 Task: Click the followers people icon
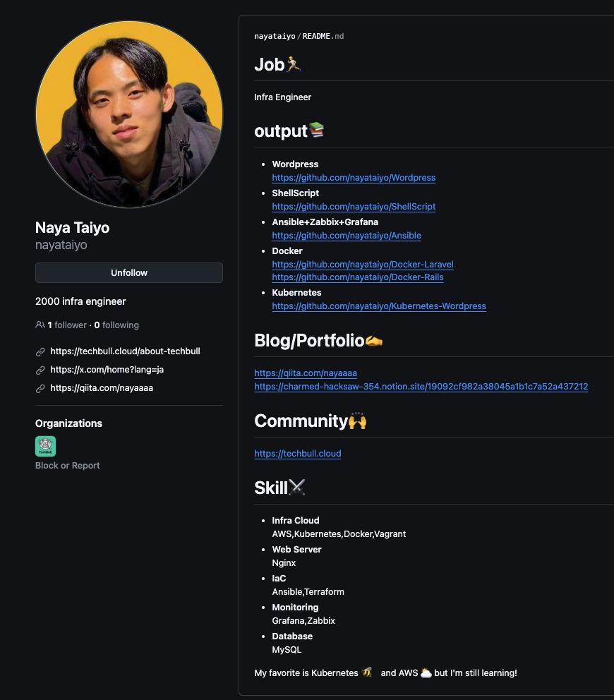tap(40, 325)
